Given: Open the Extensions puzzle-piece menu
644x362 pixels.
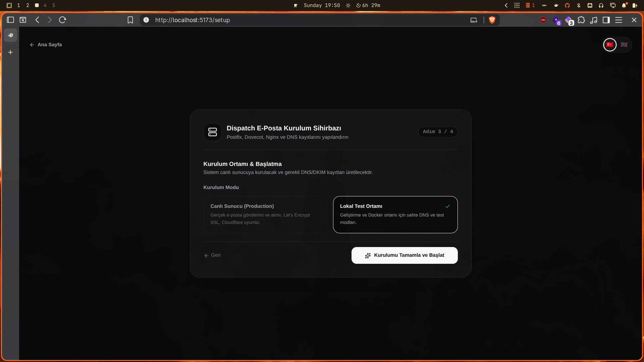Looking at the screenshot, I should (x=581, y=20).
